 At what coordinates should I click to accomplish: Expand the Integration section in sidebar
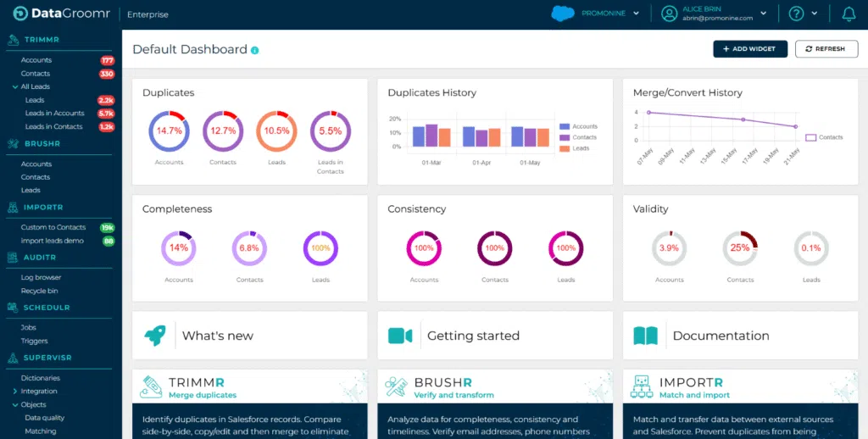pyautogui.click(x=15, y=392)
